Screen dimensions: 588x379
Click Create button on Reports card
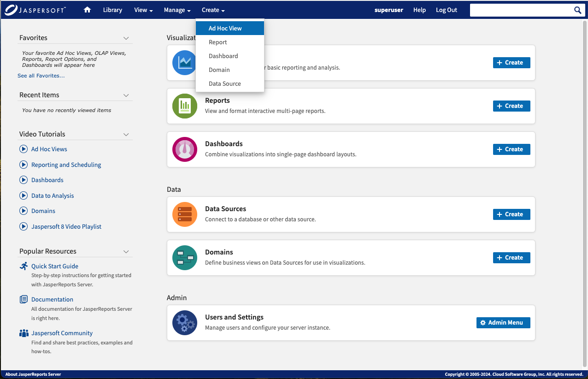pos(512,106)
